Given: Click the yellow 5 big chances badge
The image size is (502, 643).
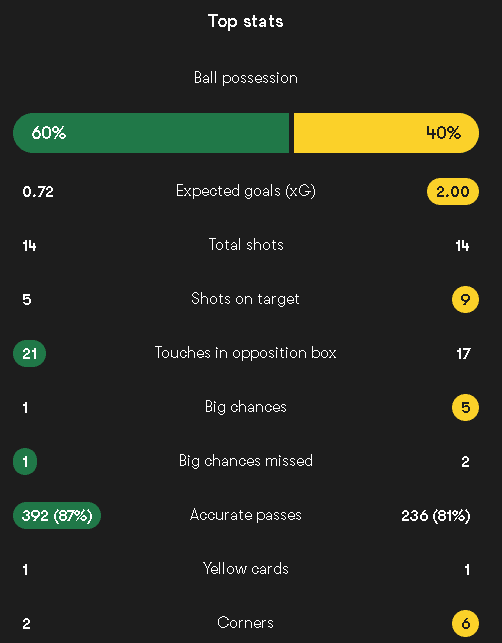Looking at the screenshot, I should tap(465, 408).
